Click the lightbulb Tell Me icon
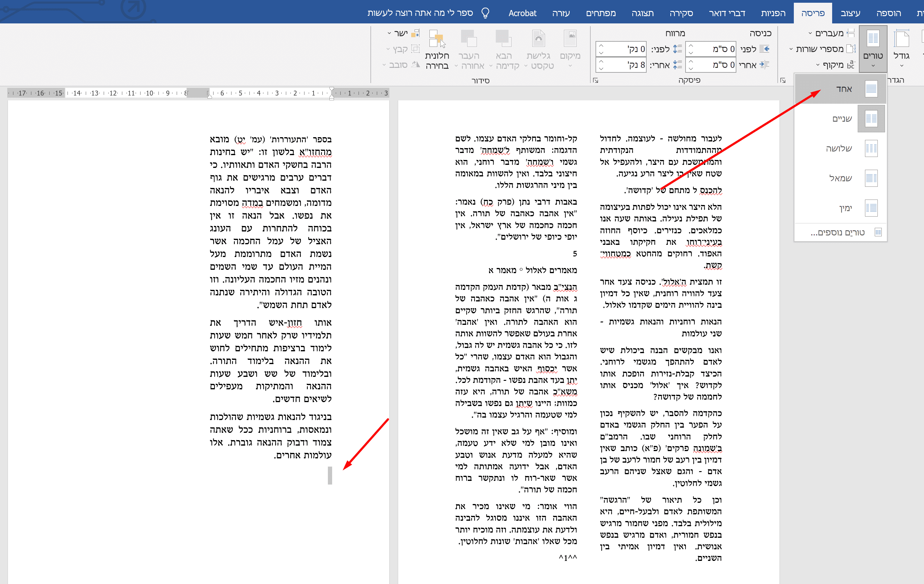The image size is (924, 584). [485, 13]
